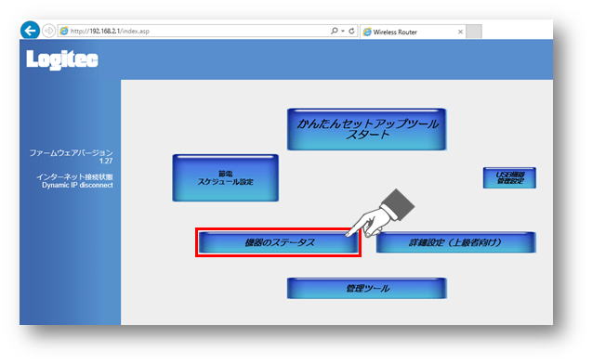The height and width of the screenshot is (364, 592).
Task: Open 管理ツール
Action: (x=366, y=289)
